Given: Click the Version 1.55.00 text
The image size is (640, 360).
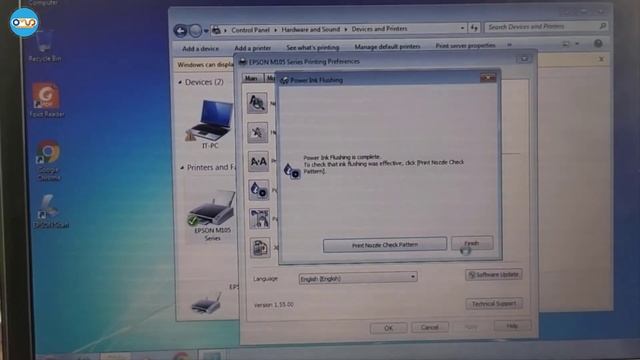Looking at the screenshot, I should (x=273, y=305).
